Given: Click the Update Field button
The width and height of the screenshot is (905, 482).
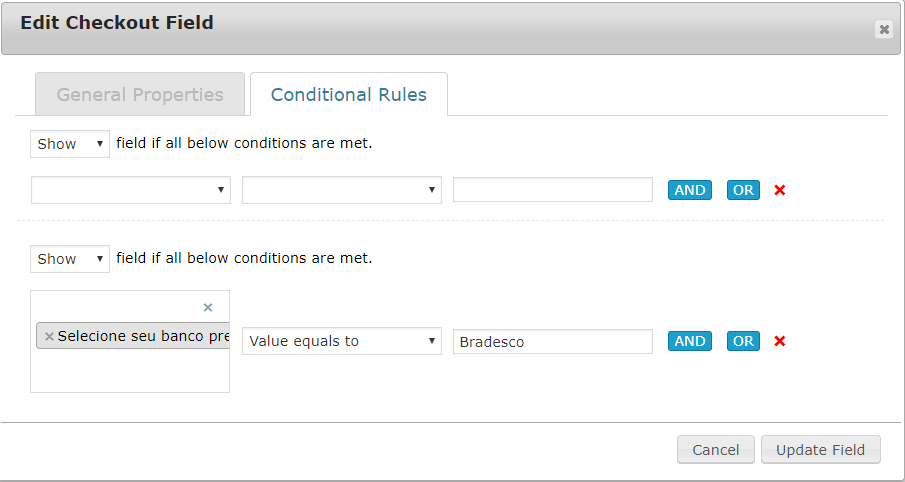Looking at the screenshot, I should (820, 450).
